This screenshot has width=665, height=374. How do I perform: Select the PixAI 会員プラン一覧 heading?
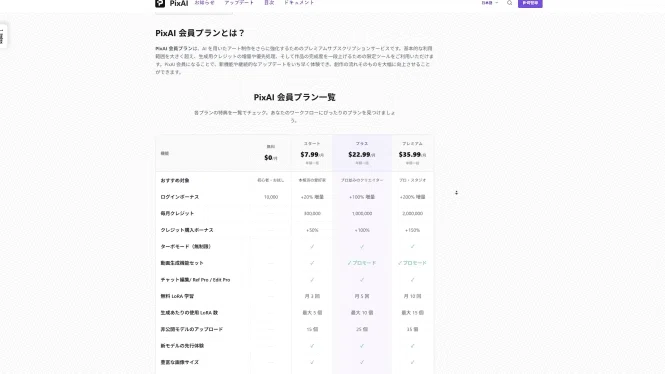(294, 97)
